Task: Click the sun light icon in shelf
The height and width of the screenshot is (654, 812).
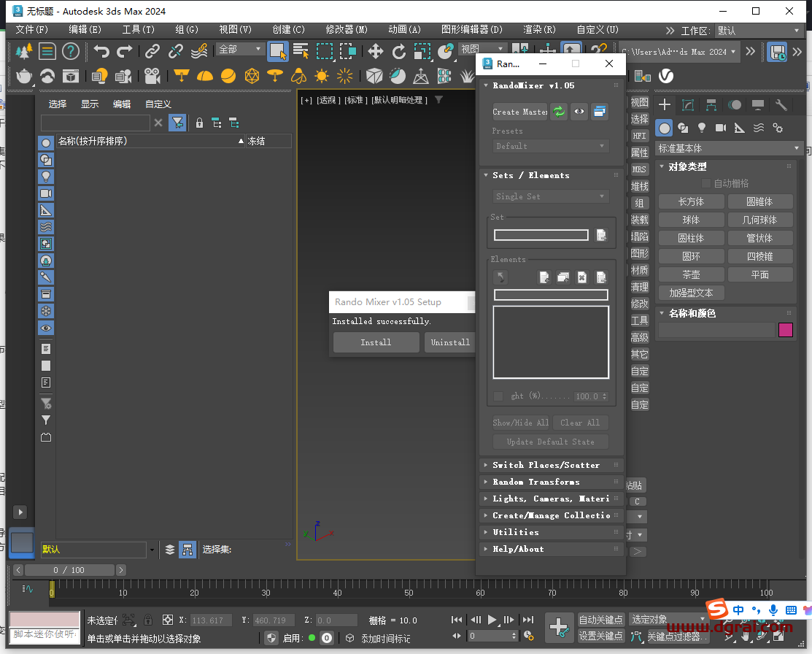Action: tap(322, 76)
